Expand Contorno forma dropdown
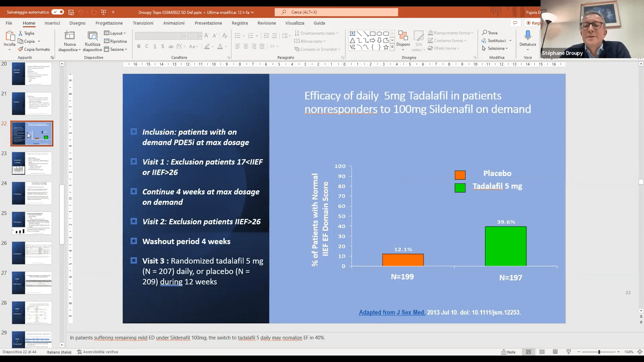This screenshot has height=362, width=644. click(447, 41)
